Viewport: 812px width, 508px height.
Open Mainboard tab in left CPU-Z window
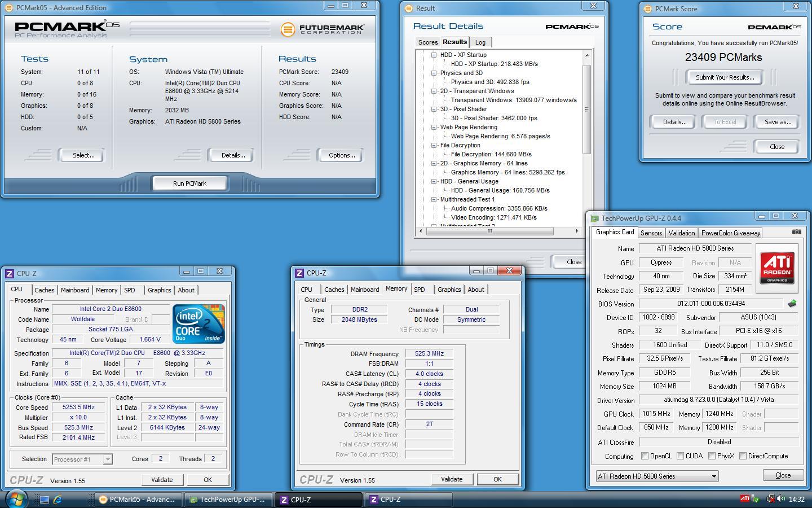tap(75, 290)
